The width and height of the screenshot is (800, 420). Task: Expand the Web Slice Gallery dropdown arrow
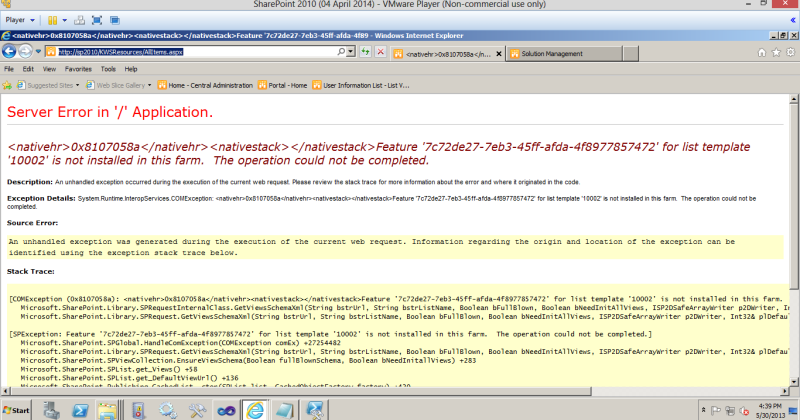click(x=149, y=85)
